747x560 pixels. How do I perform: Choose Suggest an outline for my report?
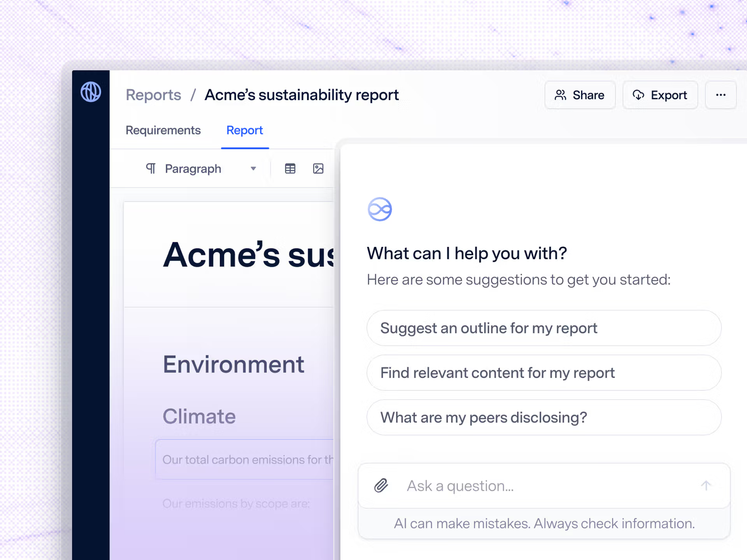click(x=544, y=328)
